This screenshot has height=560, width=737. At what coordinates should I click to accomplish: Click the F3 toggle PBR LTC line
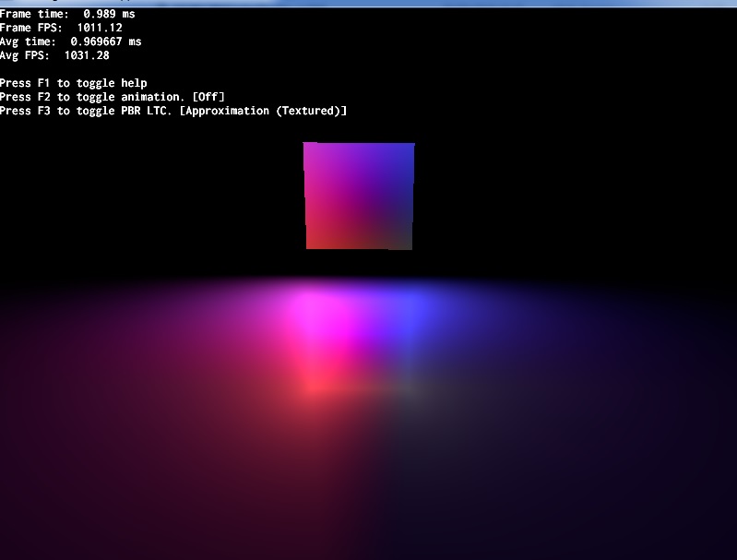coord(173,111)
